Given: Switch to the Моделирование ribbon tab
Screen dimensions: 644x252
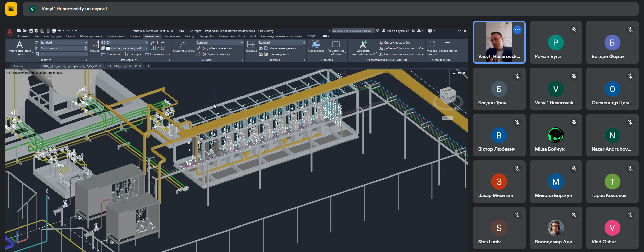Looking at the screenshot, I should 91,36.
